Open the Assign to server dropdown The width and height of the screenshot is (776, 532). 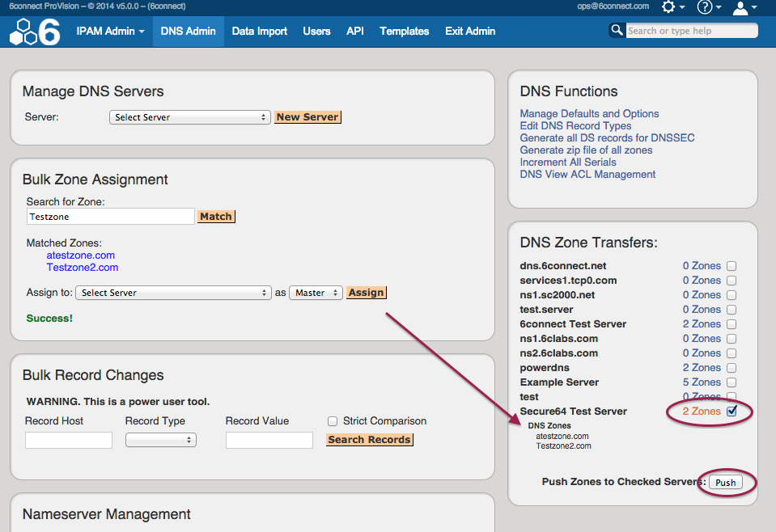[173, 293]
